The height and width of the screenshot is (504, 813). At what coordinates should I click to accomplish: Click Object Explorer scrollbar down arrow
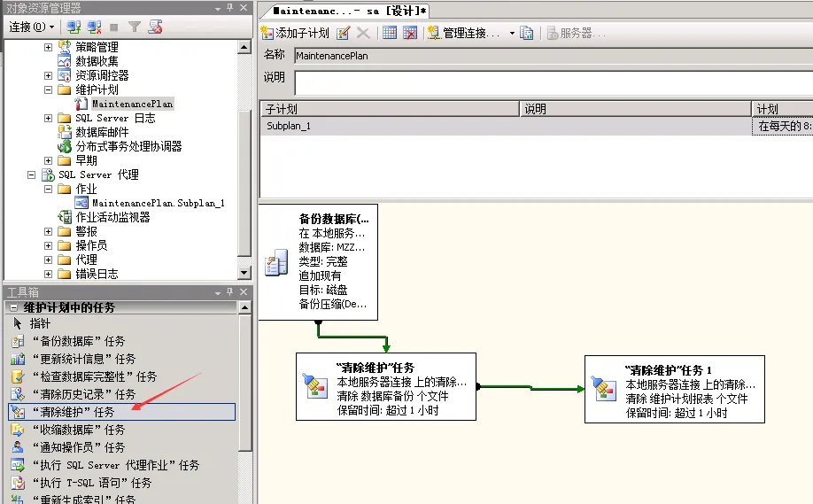pos(244,273)
